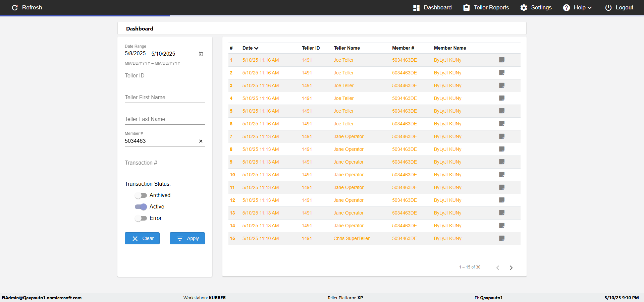Focus the Teller Last Name field

pyautogui.click(x=165, y=119)
